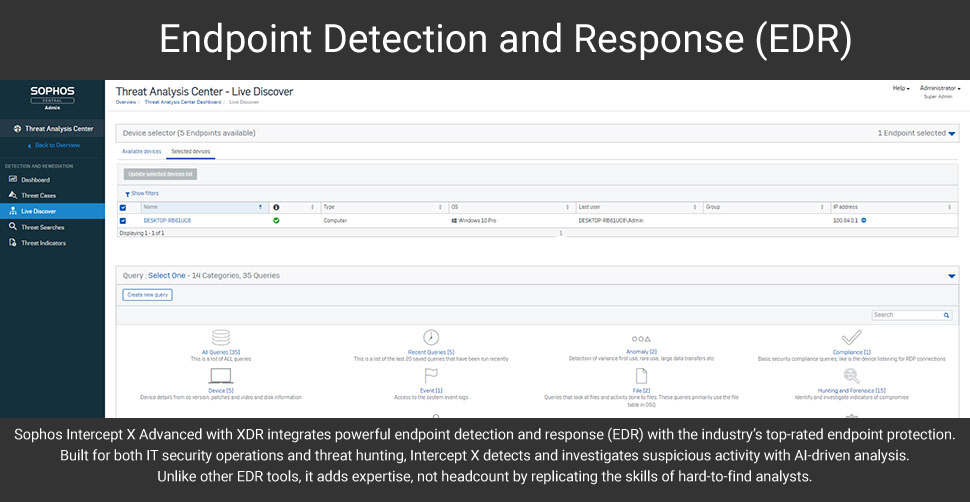Click the Overview breadcrumb link
Viewport: 970px width, 502px height.
[126, 102]
